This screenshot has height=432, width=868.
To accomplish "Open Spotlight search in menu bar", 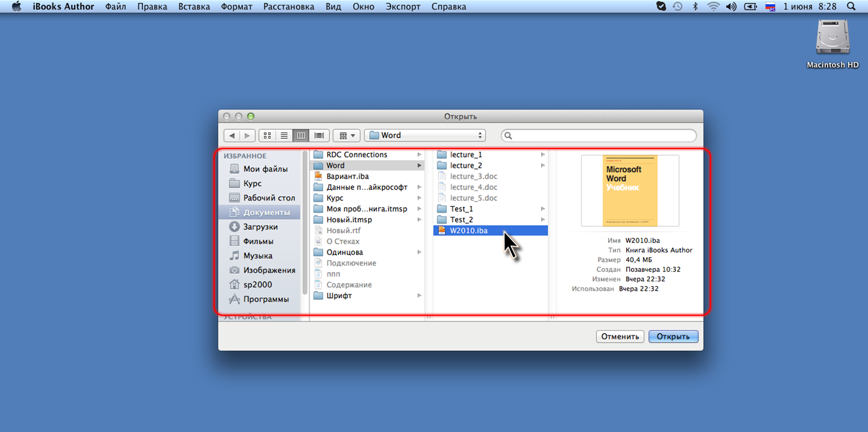I will tap(851, 7).
